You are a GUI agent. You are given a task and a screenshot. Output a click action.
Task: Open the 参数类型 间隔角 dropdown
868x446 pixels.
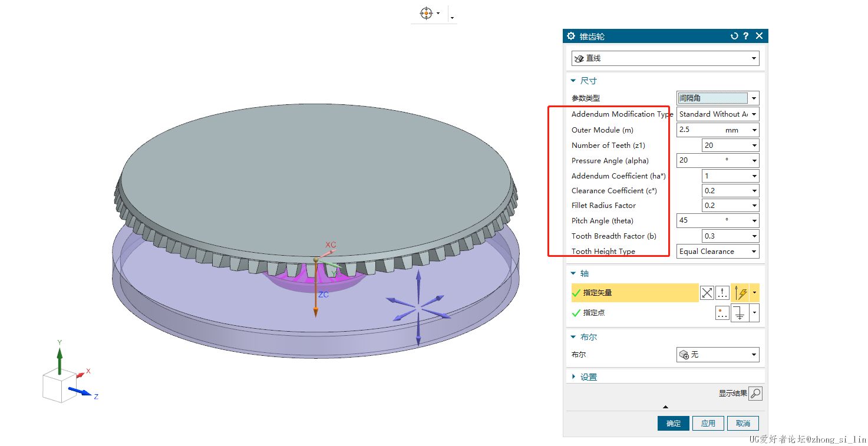[718, 98]
